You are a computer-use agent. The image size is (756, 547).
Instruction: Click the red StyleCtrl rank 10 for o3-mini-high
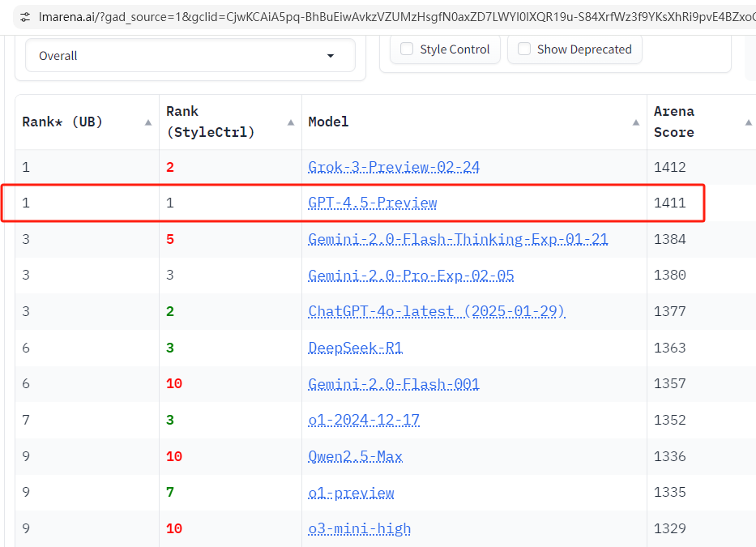click(174, 528)
